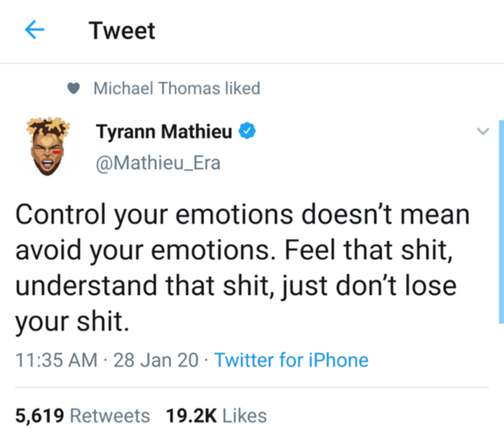
Task: Click the 28 Jan 20 date
Action: (x=155, y=360)
